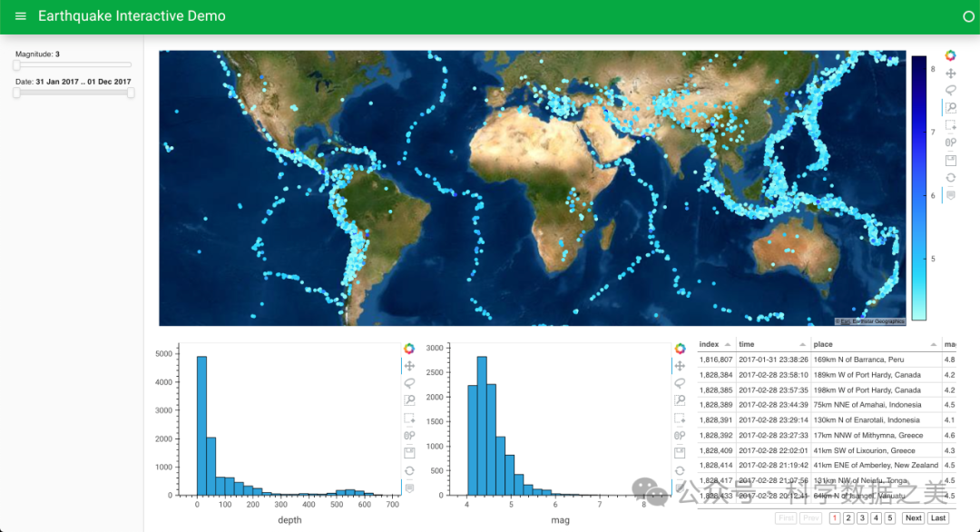Click the Magnitude slider handle
Viewport: 980px width, 532px height.
point(16,65)
